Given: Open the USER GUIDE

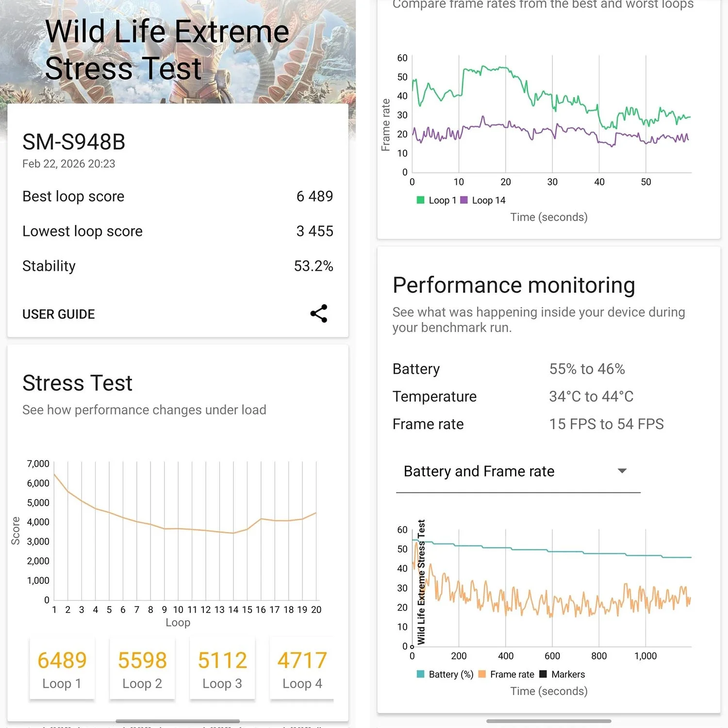Looking at the screenshot, I should pos(58,314).
